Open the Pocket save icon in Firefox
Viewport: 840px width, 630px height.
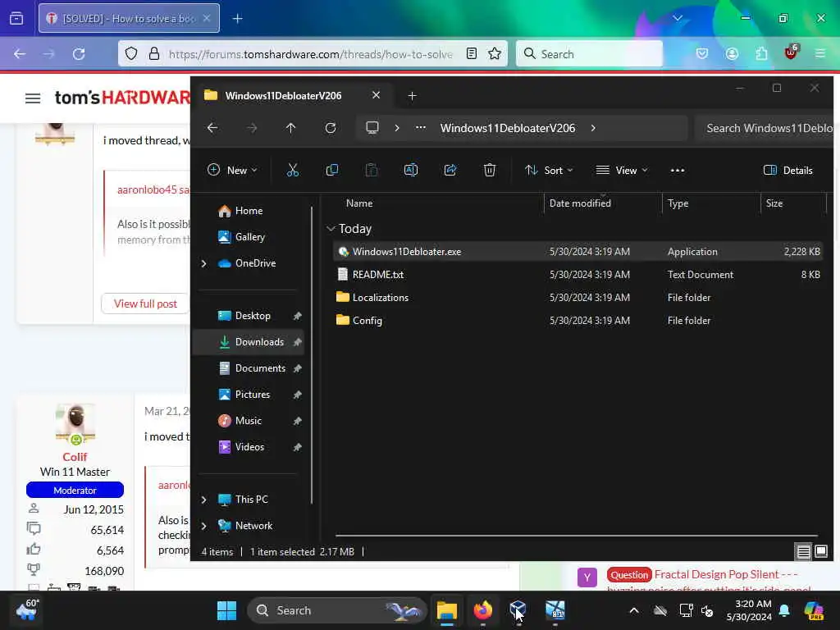[x=702, y=53]
